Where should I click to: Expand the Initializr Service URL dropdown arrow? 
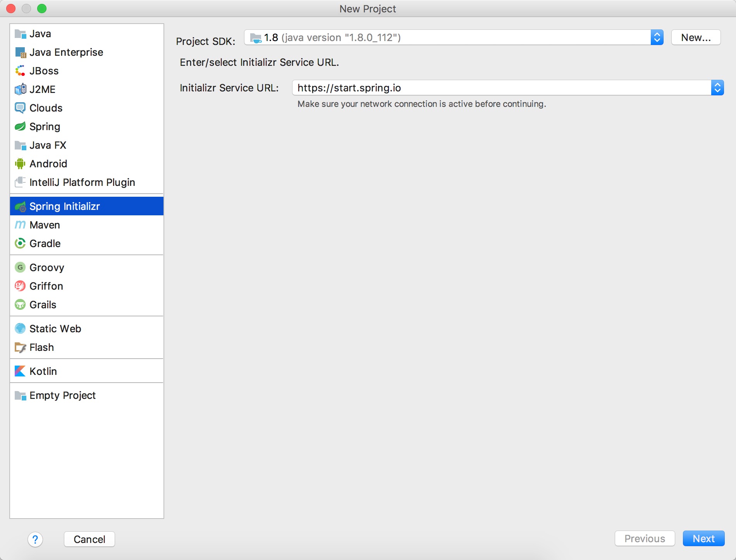click(717, 88)
